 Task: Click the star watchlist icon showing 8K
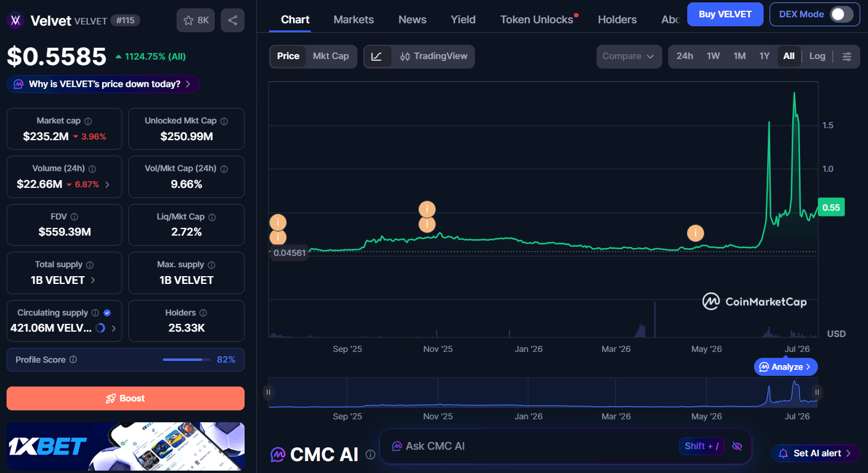pyautogui.click(x=196, y=20)
